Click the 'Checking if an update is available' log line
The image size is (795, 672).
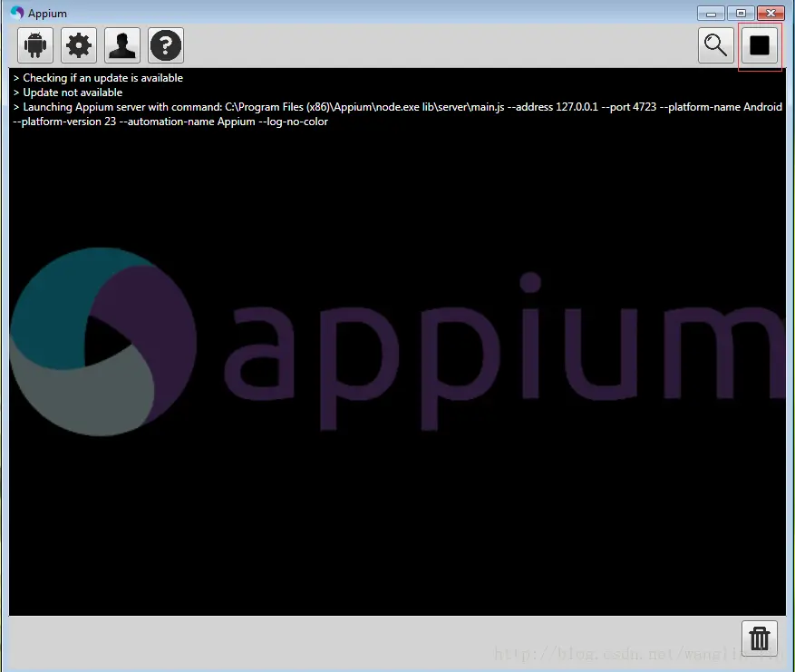click(99, 78)
